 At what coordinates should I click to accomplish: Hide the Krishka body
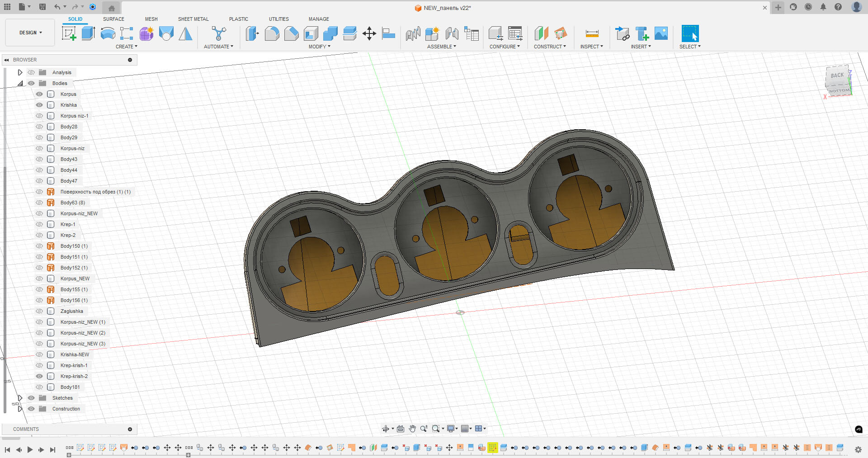tap(39, 105)
